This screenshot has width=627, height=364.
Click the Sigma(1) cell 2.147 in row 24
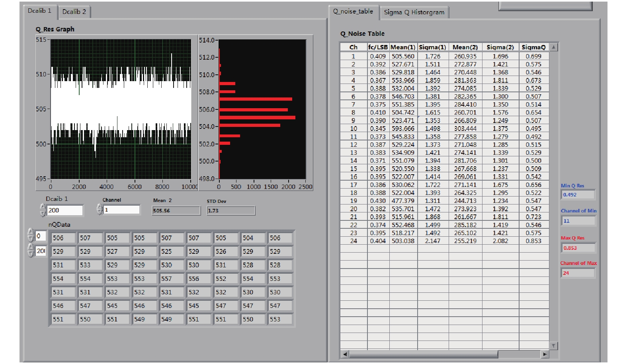[x=433, y=241]
